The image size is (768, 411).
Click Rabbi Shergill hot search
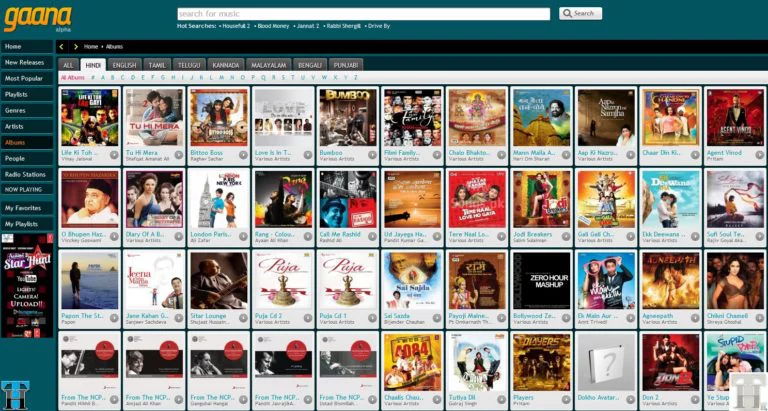[343, 26]
